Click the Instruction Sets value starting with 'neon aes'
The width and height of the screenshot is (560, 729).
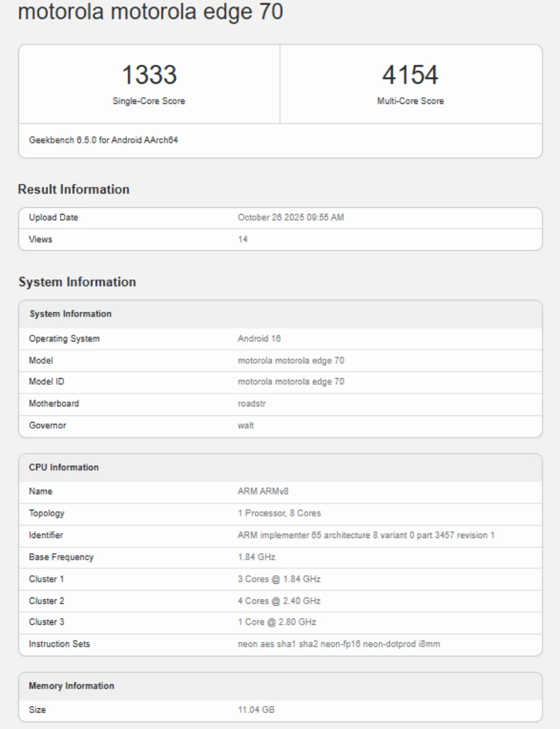click(x=339, y=644)
